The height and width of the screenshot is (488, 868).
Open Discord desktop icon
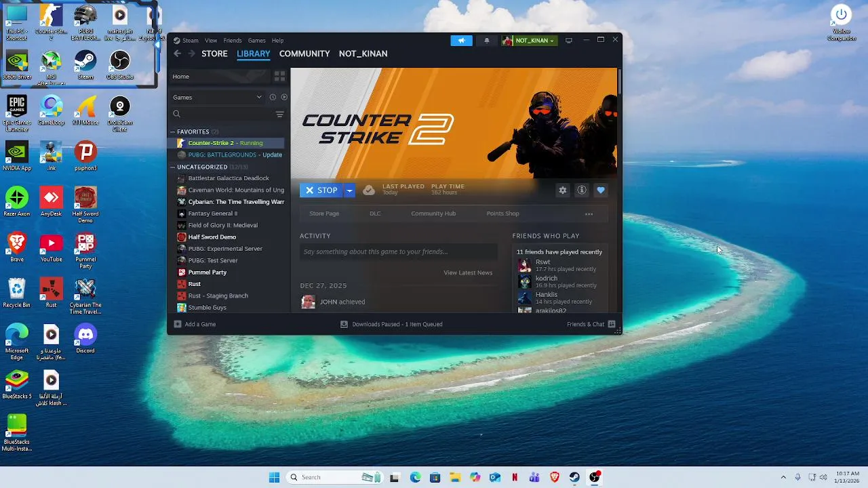85,338
